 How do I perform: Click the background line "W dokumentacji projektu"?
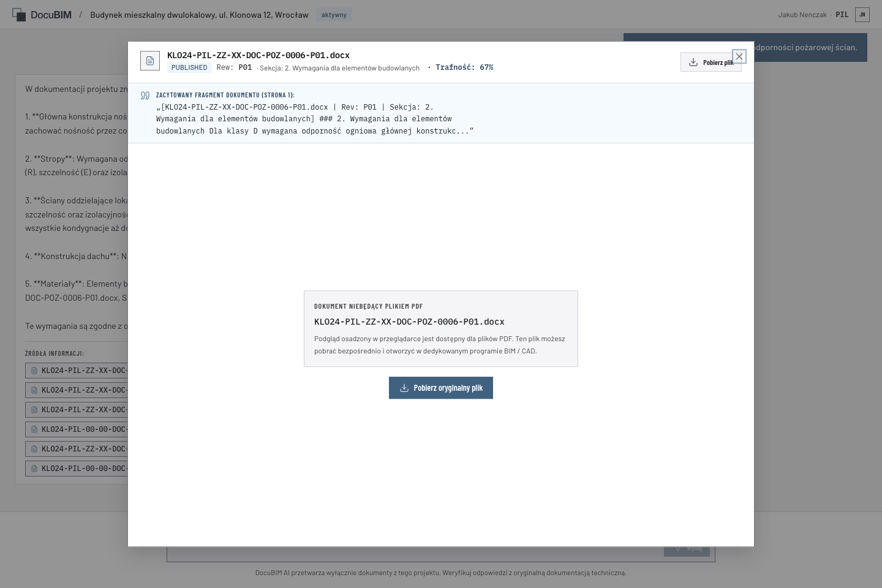(76, 89)
